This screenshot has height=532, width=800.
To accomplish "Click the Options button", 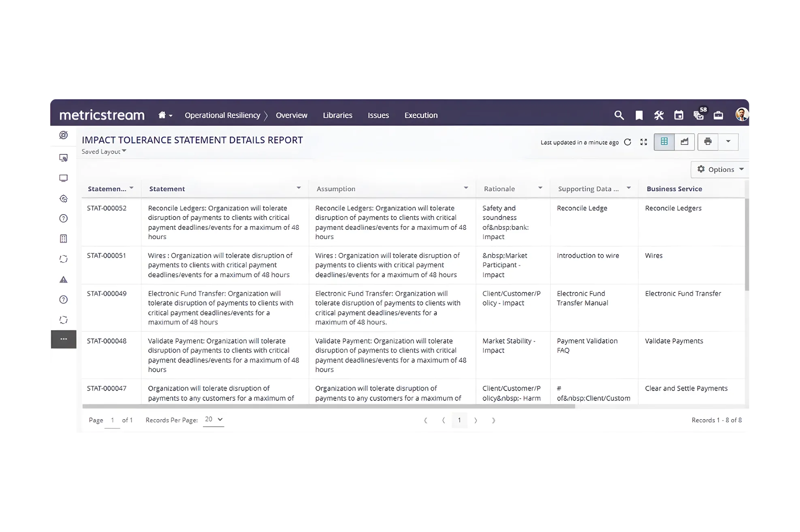I will [x=720, y=169].
